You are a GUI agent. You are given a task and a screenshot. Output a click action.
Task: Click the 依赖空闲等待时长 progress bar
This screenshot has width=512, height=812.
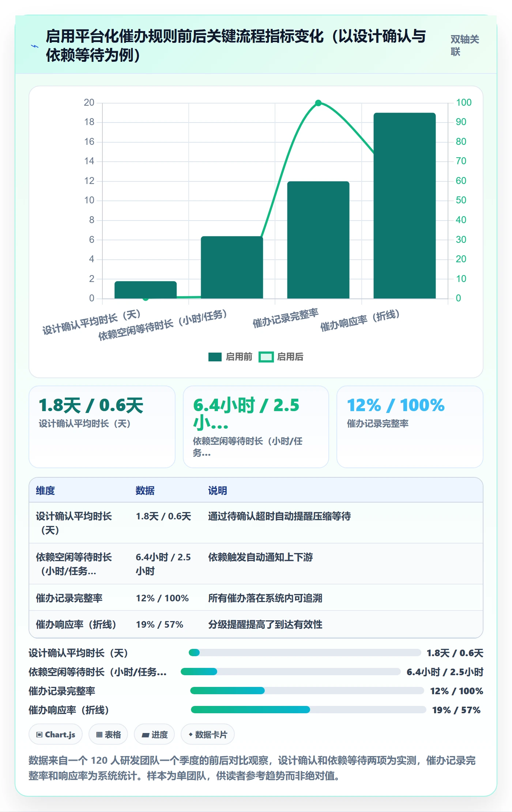291,672
